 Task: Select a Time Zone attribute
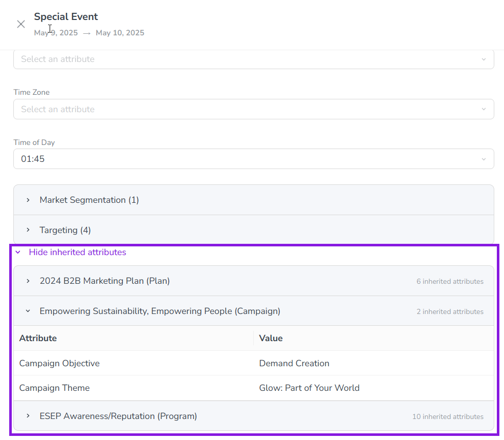coord(254,109)
